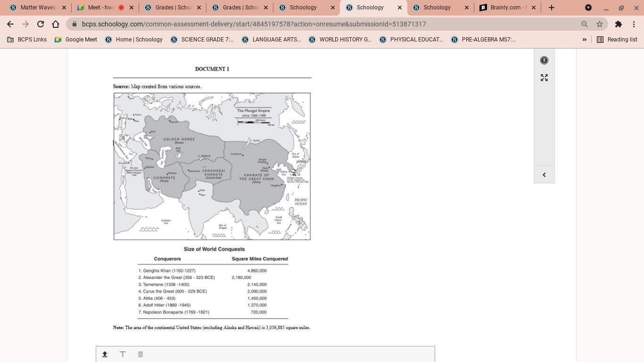Viewport: 644px width, 362px height.
Task: Click the trash delete icon
Action: click(140, 354)
